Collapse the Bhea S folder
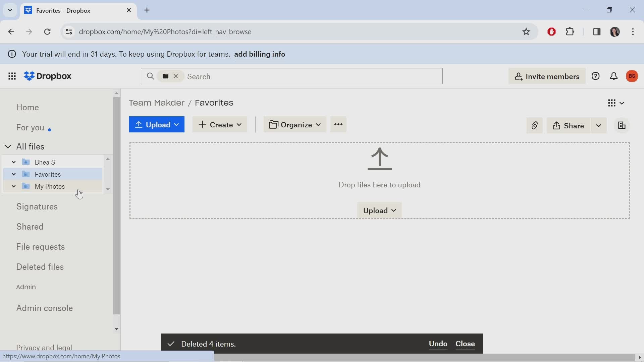Viewport: 644px width, 362px height. (x=13, y=162)
